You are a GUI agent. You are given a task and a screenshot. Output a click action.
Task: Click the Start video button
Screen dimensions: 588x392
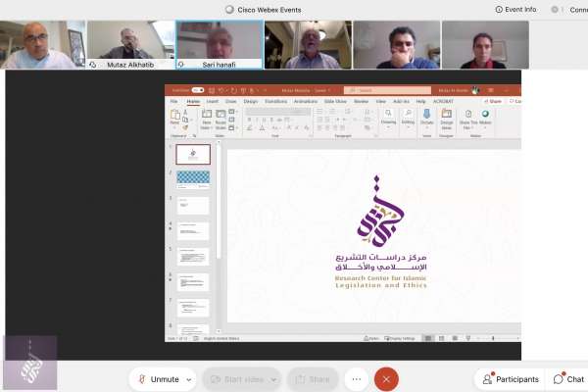237,379
